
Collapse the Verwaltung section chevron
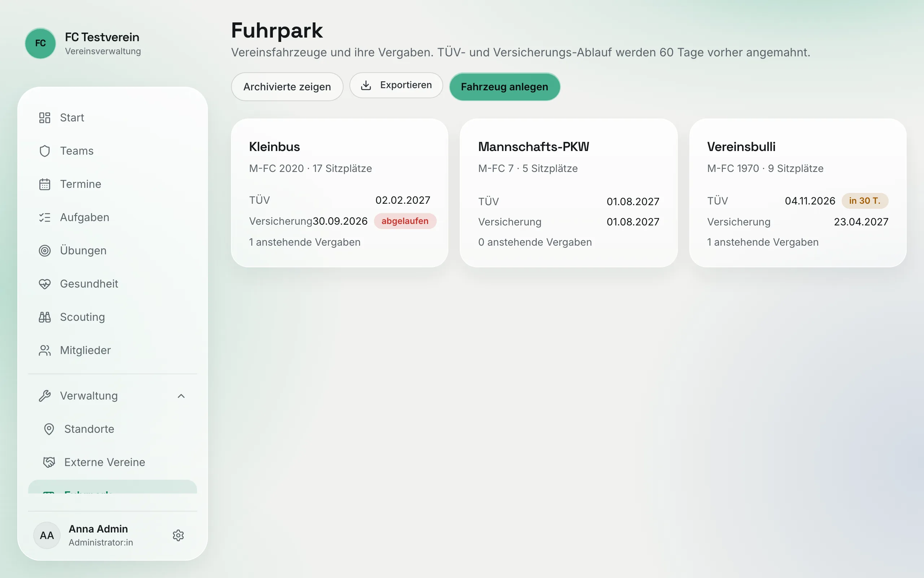pos(181,396)
